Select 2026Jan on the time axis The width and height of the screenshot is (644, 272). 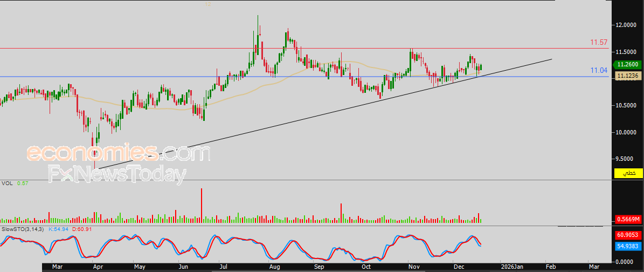[511, 267]
